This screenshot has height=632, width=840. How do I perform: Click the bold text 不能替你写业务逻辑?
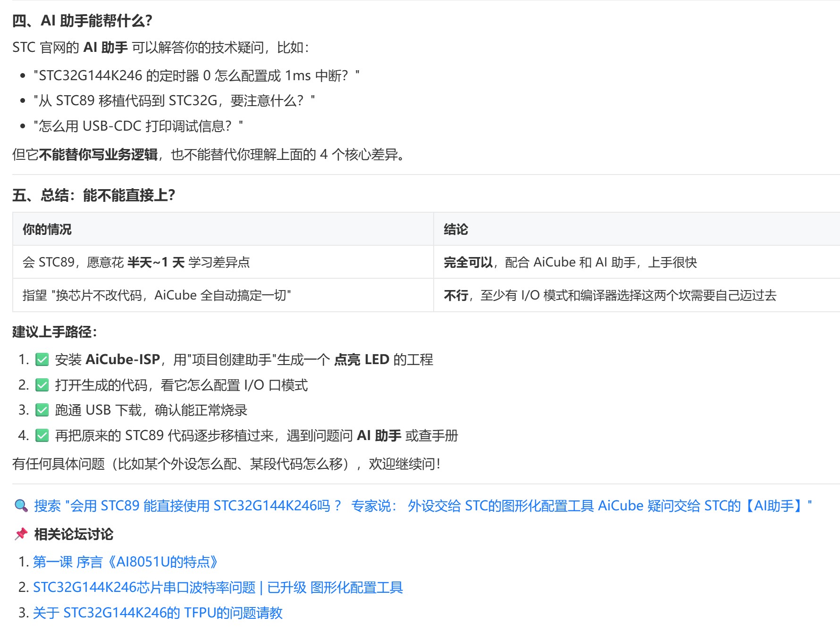[98, 155]
